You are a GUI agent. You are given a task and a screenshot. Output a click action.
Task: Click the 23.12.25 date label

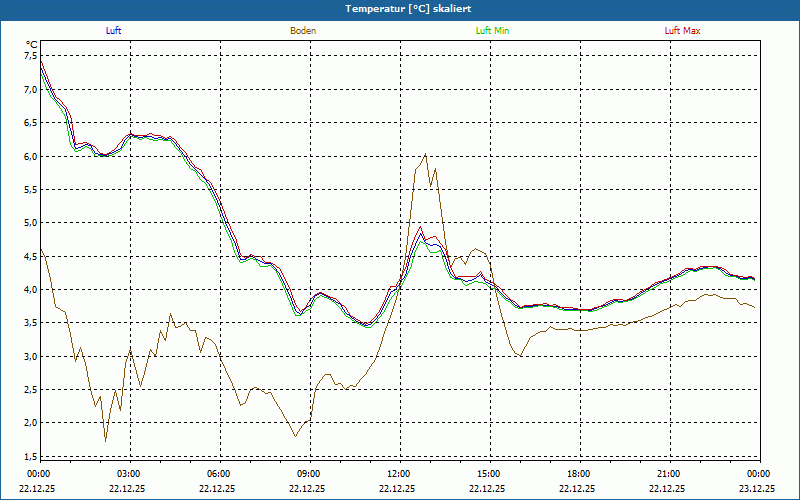tap(757, 489)
